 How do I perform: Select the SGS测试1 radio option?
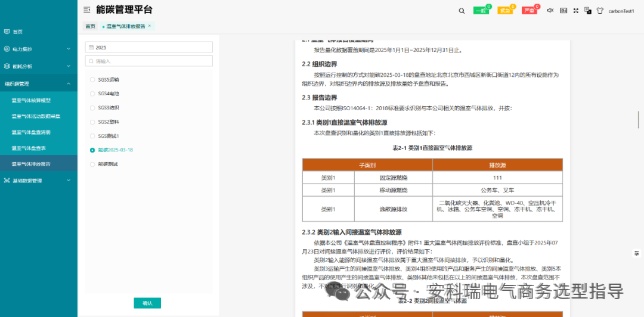92,136
